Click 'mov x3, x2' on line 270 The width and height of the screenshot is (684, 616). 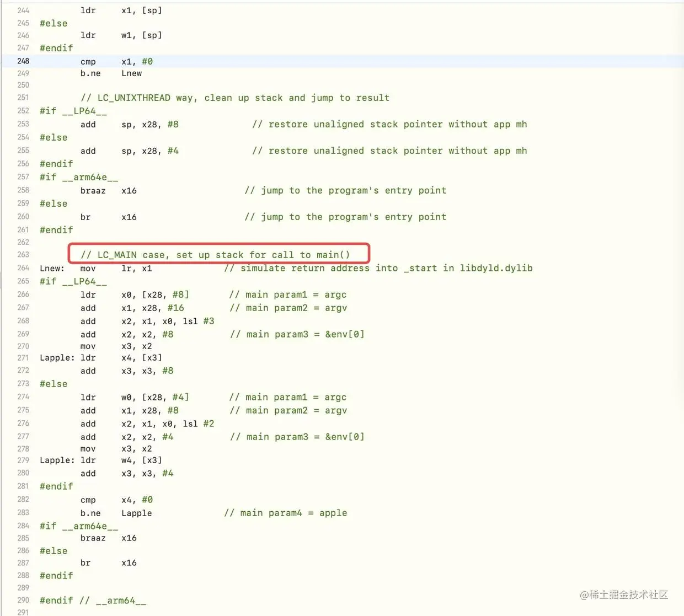pos(116,346)
